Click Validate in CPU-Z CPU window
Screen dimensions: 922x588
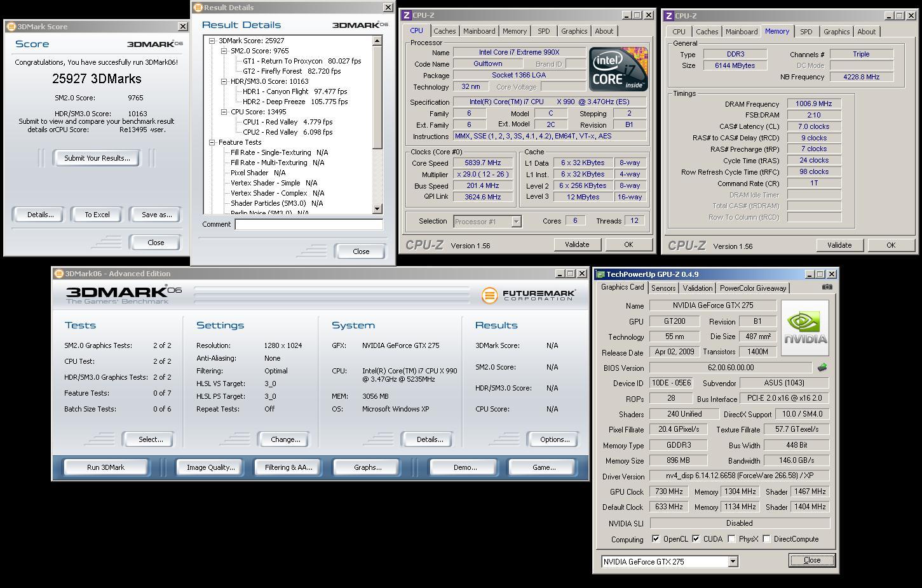pyautogui.click(x=577, y=244)
